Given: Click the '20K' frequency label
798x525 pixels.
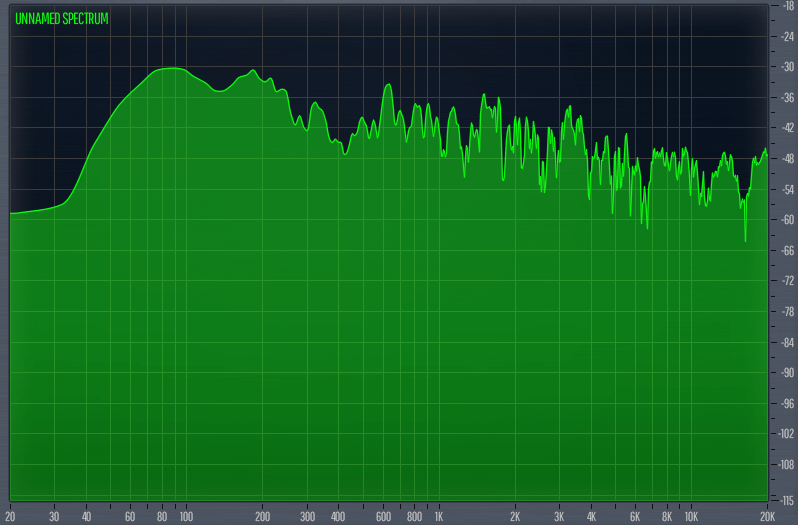Looking at the screenshot, I should [x=767, y=517].
